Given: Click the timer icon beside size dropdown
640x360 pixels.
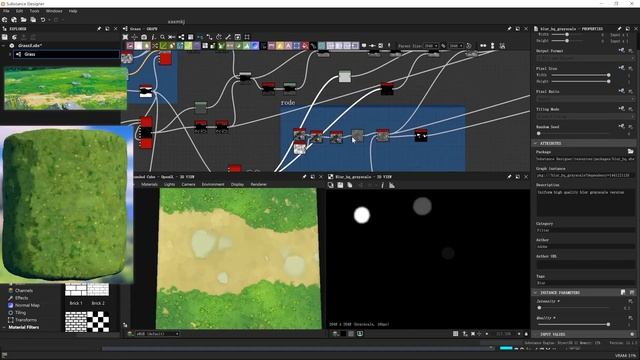Looking at the screenshot, I should pyautogui.click(x=469, y=46).
